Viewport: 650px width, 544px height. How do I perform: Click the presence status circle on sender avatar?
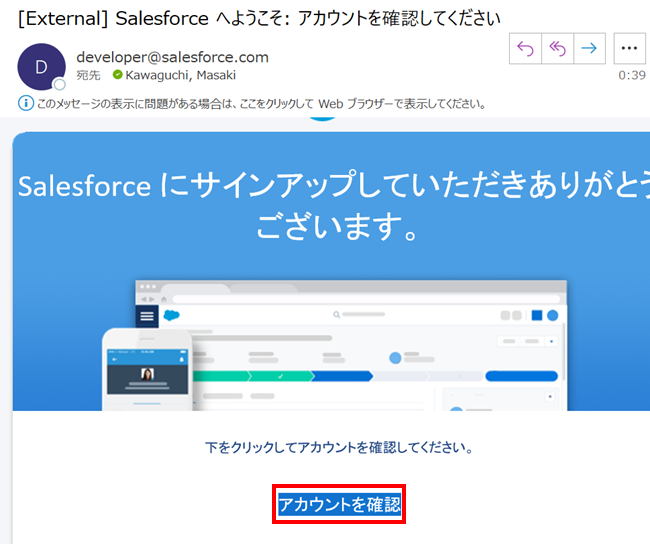click(60, 85)
